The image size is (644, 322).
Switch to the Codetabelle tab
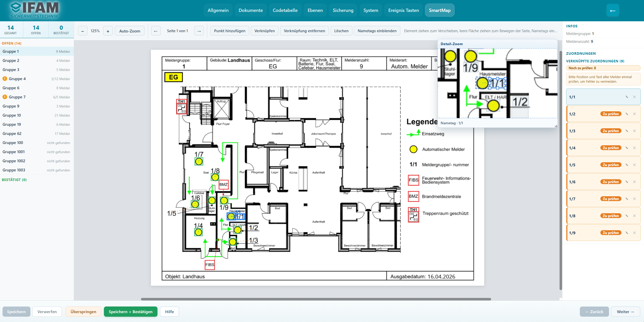click(285, 10)
